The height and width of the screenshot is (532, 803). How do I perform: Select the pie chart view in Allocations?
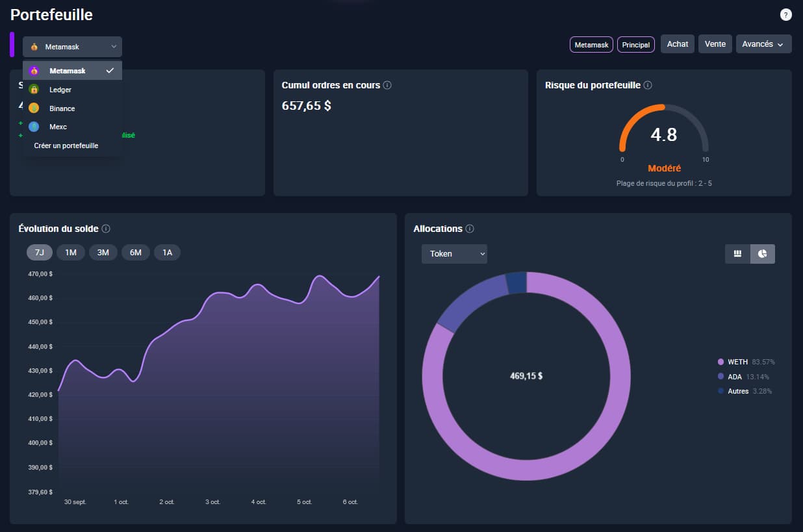[x=762, y=254]
